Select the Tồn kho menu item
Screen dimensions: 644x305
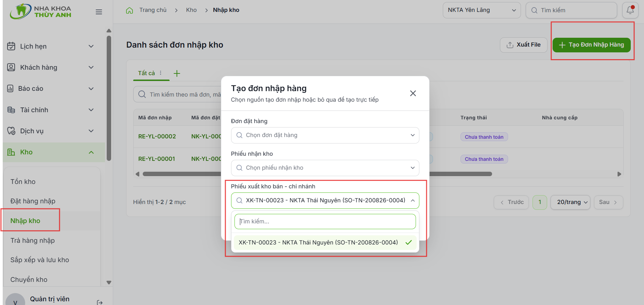(x=23, y=182)
